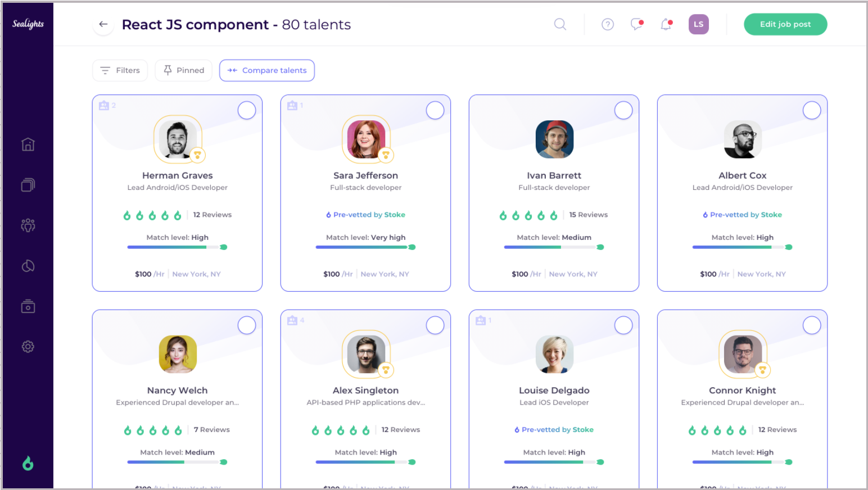Click the trophy badge on Connor Knight's photo
Screen dimensions: 868x490
tap(762, 370)
